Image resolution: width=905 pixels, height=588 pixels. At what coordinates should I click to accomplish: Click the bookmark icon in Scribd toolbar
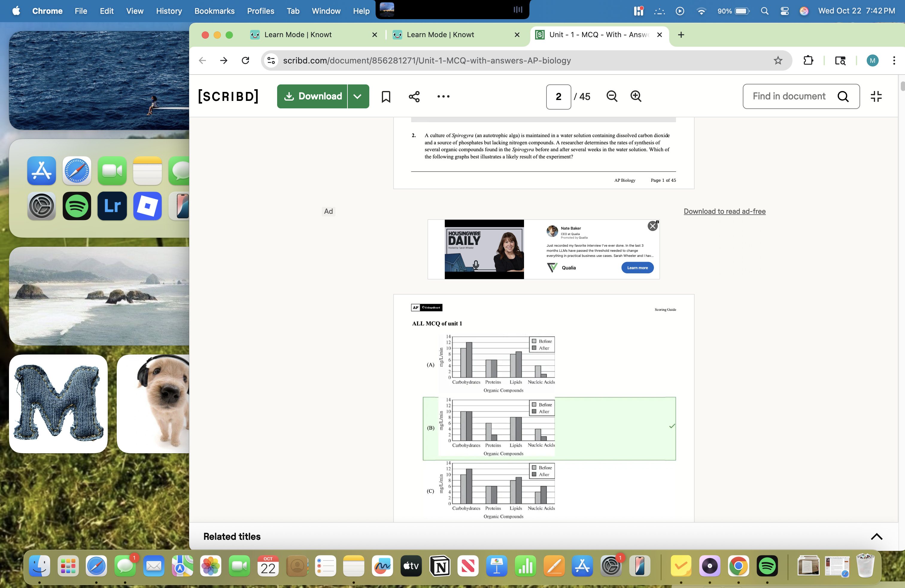tap(385, 97)
